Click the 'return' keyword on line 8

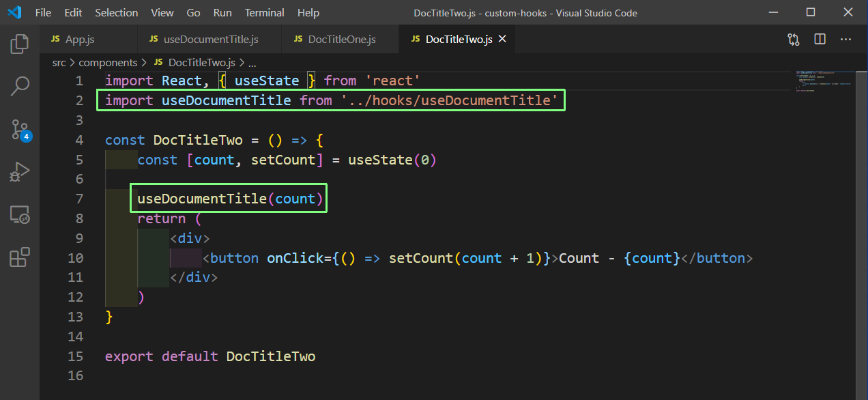point(162,218)
